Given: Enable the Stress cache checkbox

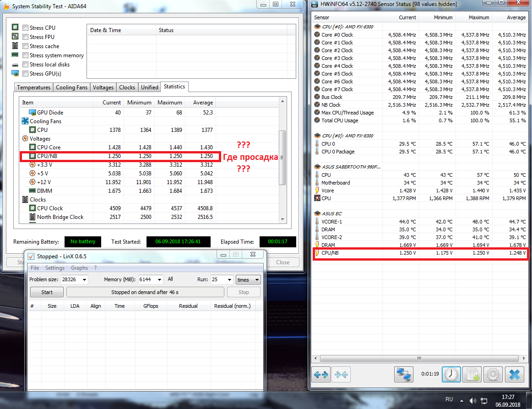Looking at the screenshot, I should [x=25, y=46].
